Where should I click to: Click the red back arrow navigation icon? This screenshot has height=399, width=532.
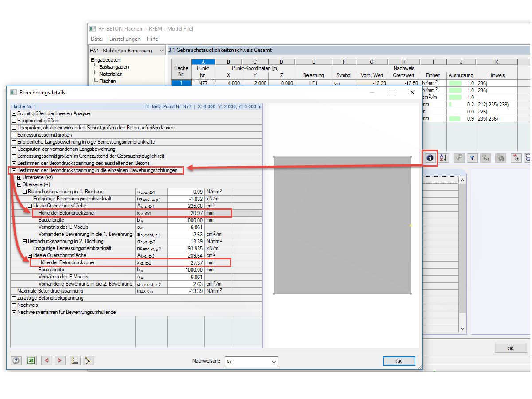pyautogui.click(x=47, y=360)
